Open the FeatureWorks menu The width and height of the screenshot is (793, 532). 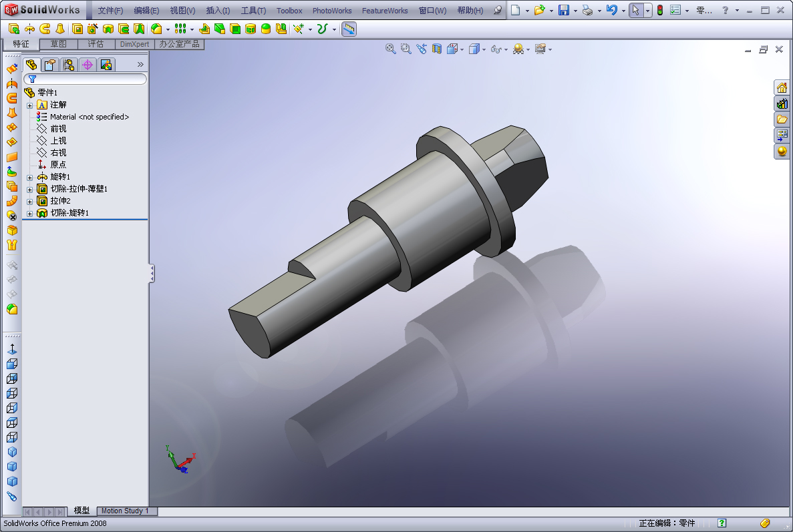(385, 10)
